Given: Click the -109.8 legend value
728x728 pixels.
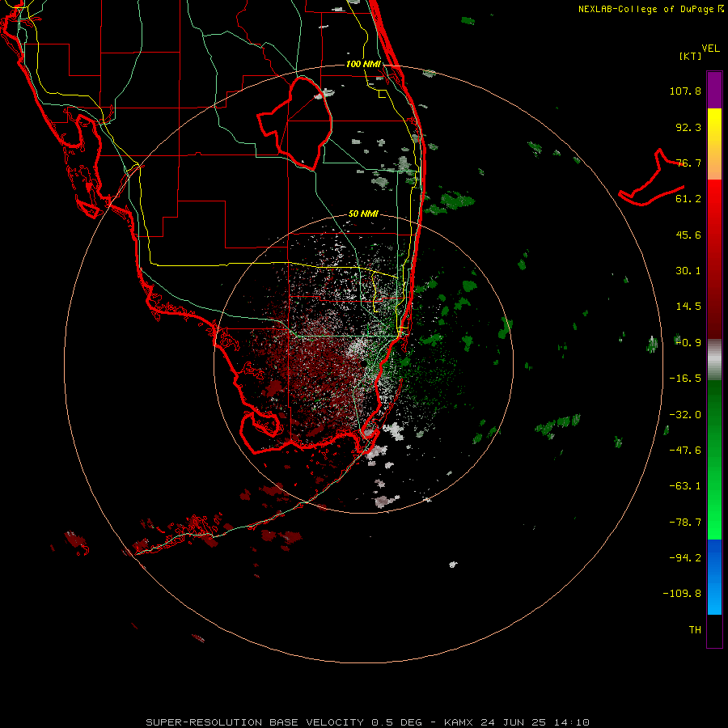Looking at the screenshot, I should click(682, 594).
